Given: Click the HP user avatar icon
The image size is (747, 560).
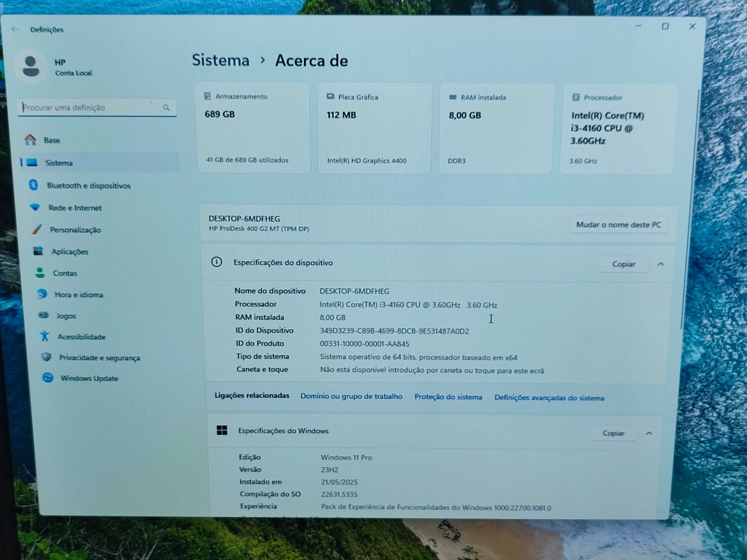Looking at the screenshot, I should 31,66.
